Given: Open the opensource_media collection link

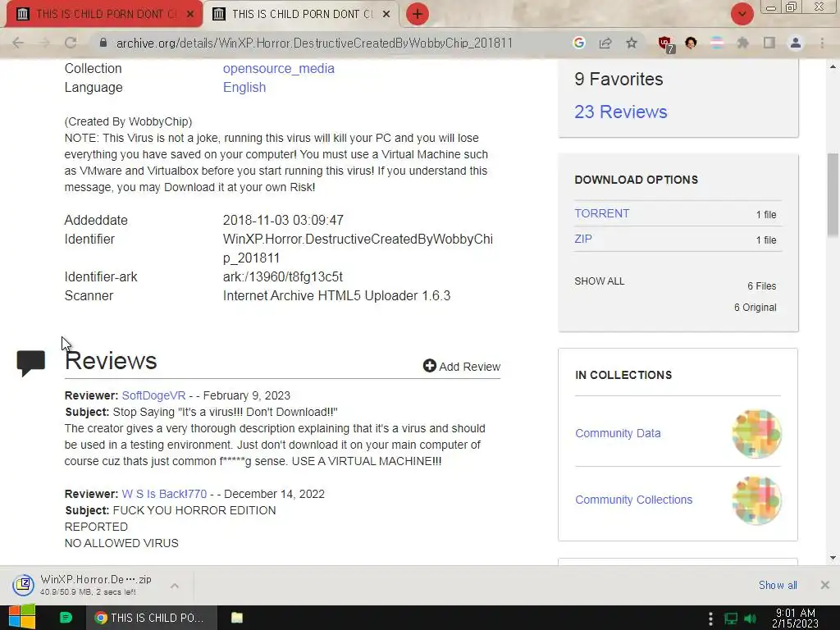Looking at the screenshot, I should 279,69.
